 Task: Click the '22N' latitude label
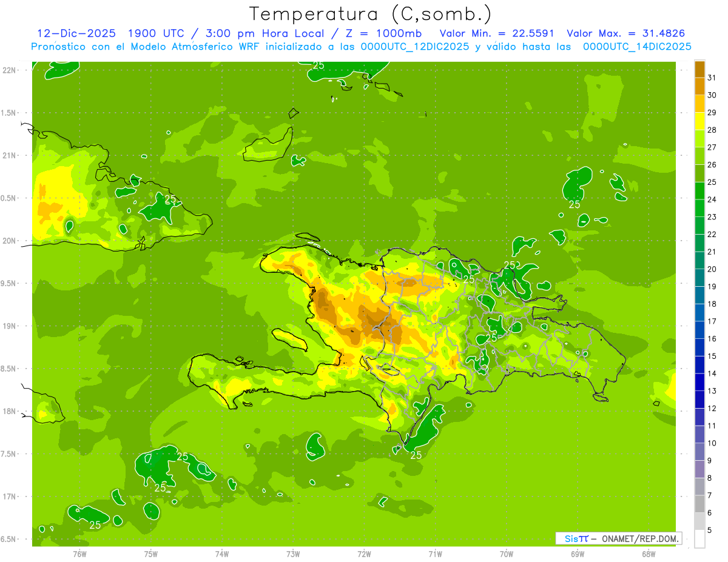pyautogui.click(x=10, y=70)
